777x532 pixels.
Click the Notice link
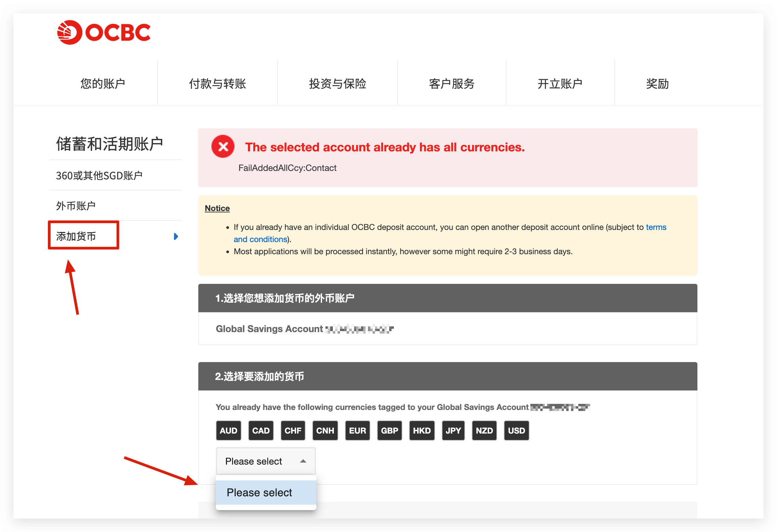click(217, 208)
